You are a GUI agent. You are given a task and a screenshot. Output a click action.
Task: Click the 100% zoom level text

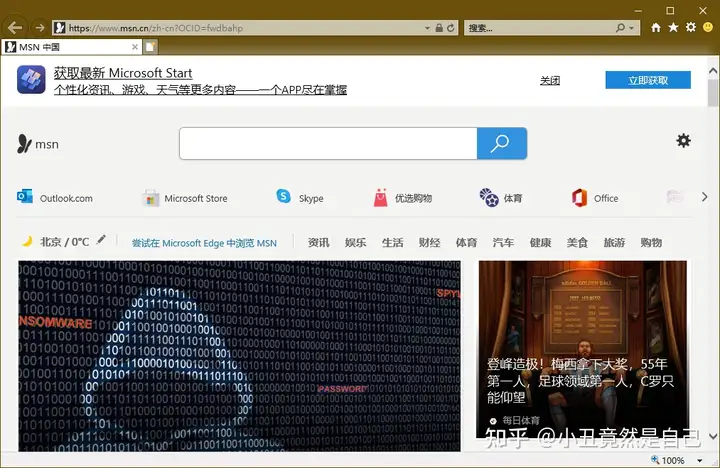(673, 460)
